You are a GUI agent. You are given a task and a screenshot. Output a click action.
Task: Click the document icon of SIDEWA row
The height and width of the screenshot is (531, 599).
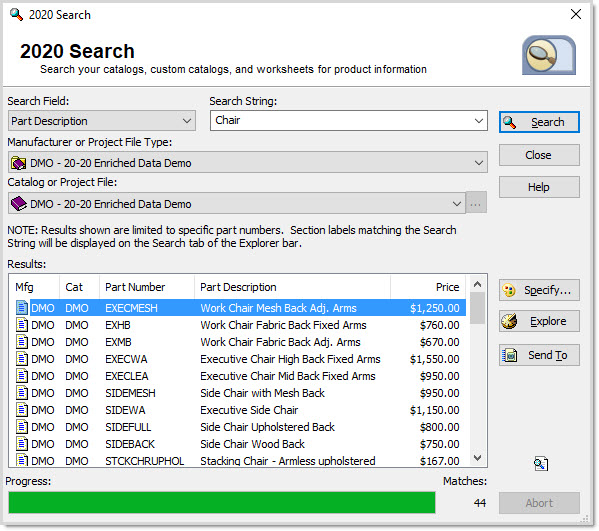pyautogui.click(x=22, y=410)
